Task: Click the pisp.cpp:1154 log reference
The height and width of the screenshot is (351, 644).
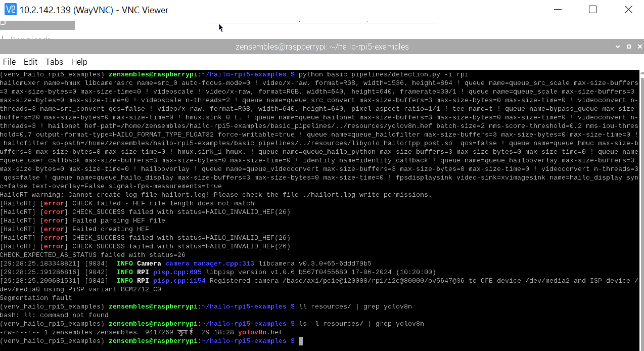Action: click(179, 281)
